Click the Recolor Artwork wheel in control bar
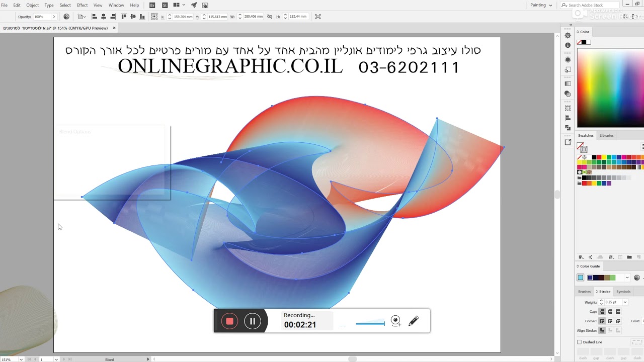 click(66, 17)
